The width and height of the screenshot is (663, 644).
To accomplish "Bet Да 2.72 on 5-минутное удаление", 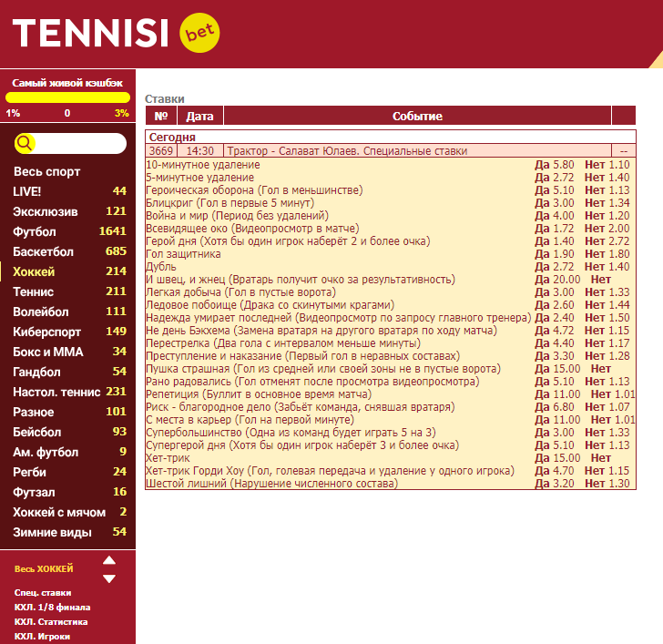I will [x=555, y=178].
